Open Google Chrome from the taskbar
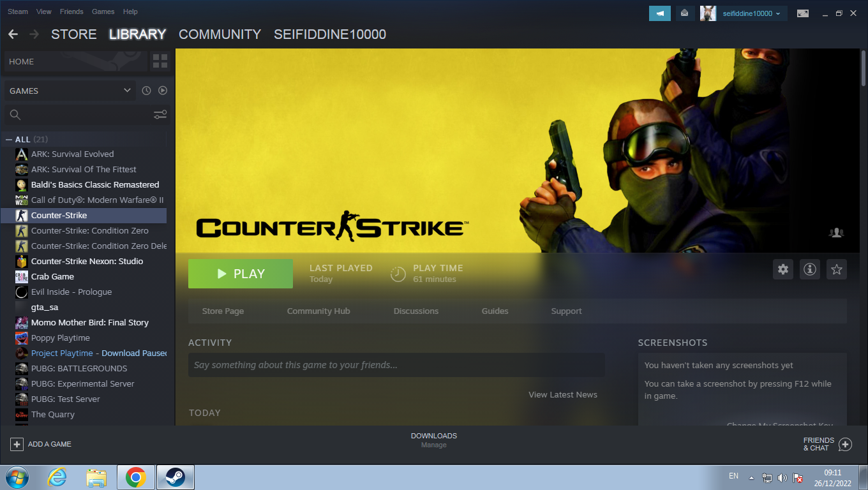The height and width of the screenshot is (490, 868). pos(135,477)
